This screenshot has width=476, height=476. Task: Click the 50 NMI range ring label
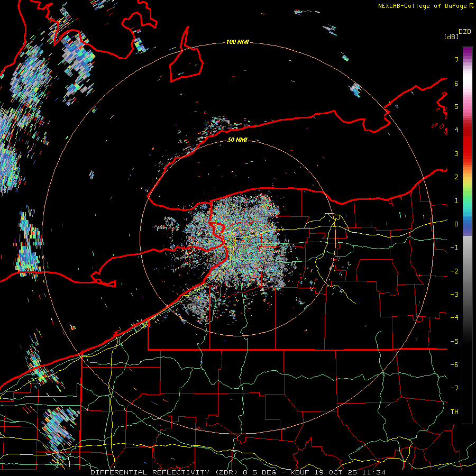237,140
